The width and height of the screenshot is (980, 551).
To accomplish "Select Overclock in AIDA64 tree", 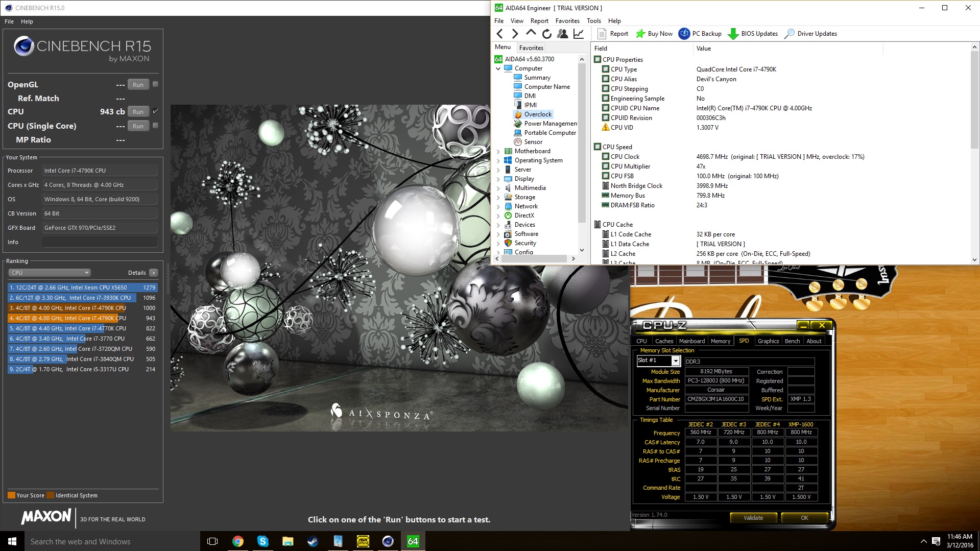I will tap(537, 114).
